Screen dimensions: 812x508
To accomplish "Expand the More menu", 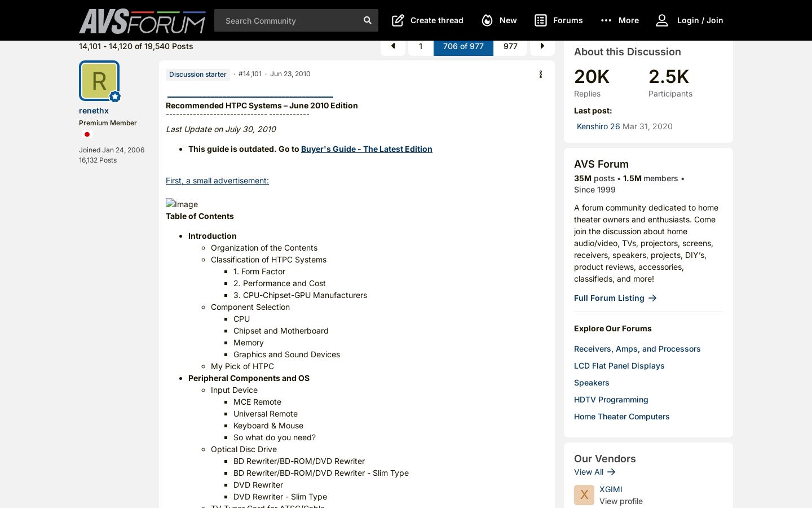I will (x=620, y=20).
